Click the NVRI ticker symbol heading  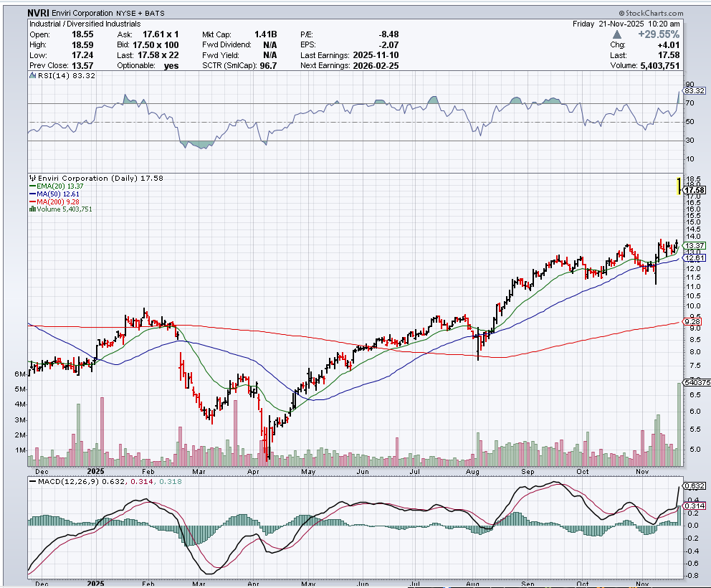[x=39, y=13]
